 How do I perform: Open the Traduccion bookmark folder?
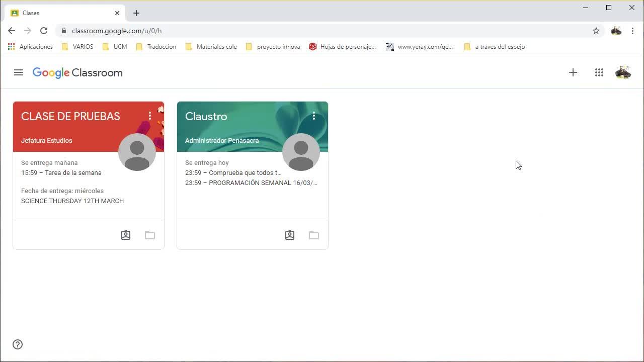point(156,47)
